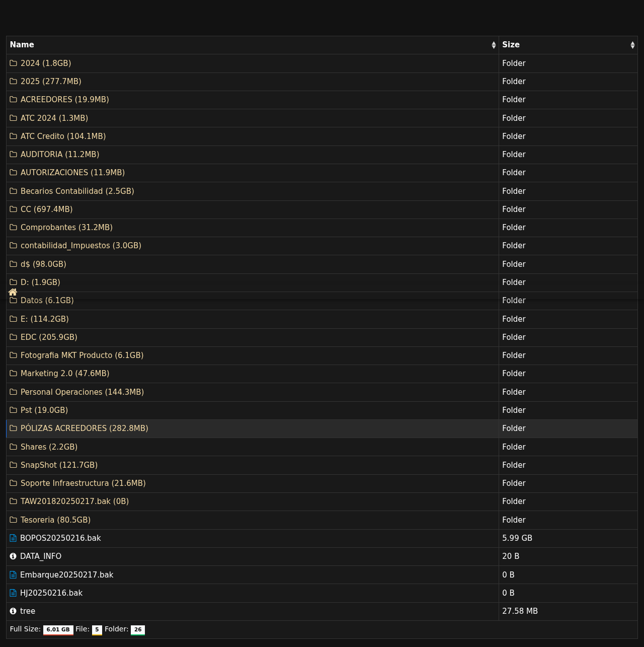Open the d$ (98.0GB) folder
The width and height of the screenshot is (644, 647).
[43, 264]
